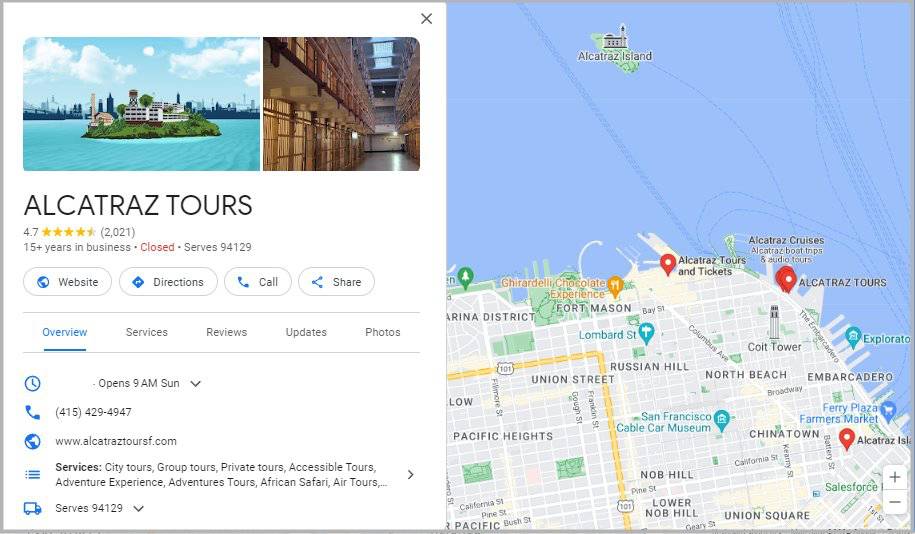The height and width of the screenshot is (534, 915).
Task: Click the Alcatraz Tours and Tickets pin
Action: [668, 265]
